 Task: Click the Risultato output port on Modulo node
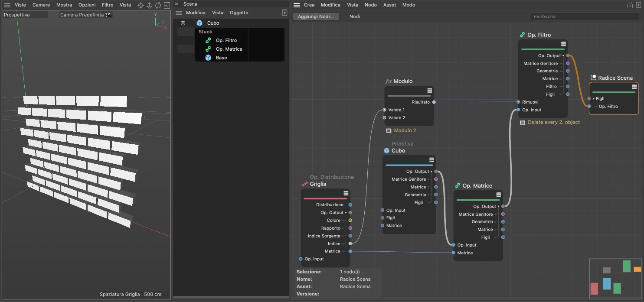pyautogui.click(x=434, y=102)
